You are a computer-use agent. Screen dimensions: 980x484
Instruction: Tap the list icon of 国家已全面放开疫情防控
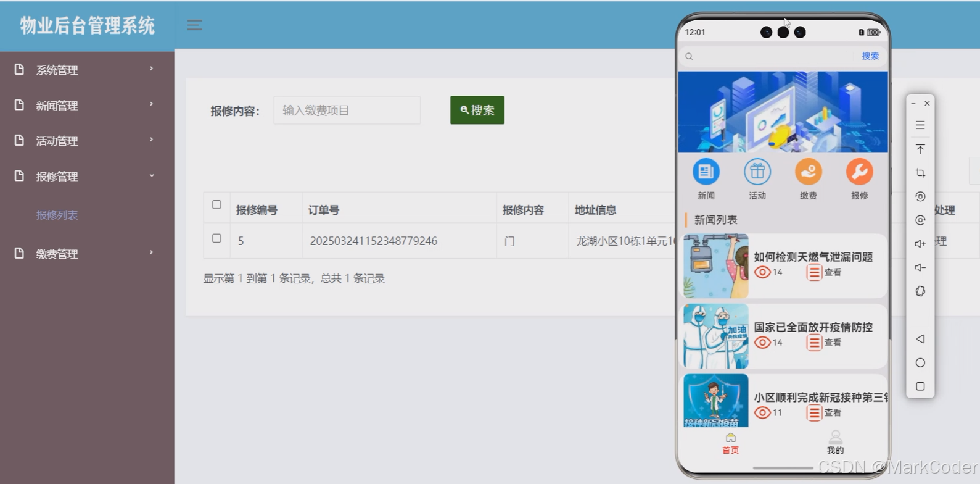(x=814, y=343)
